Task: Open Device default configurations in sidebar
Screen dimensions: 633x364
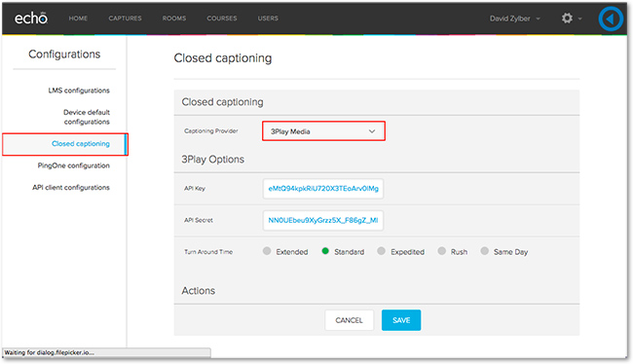Action: [87, 117]
